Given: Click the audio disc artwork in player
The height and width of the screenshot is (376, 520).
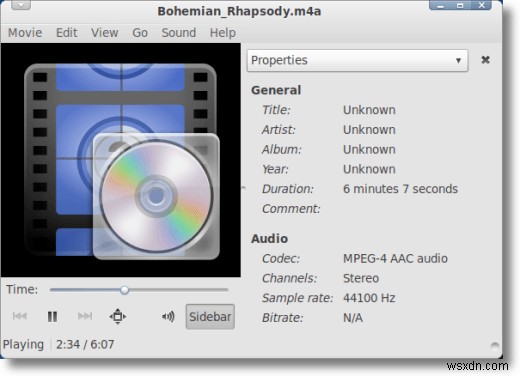Looking at the screenshot, I should [156, 196].
